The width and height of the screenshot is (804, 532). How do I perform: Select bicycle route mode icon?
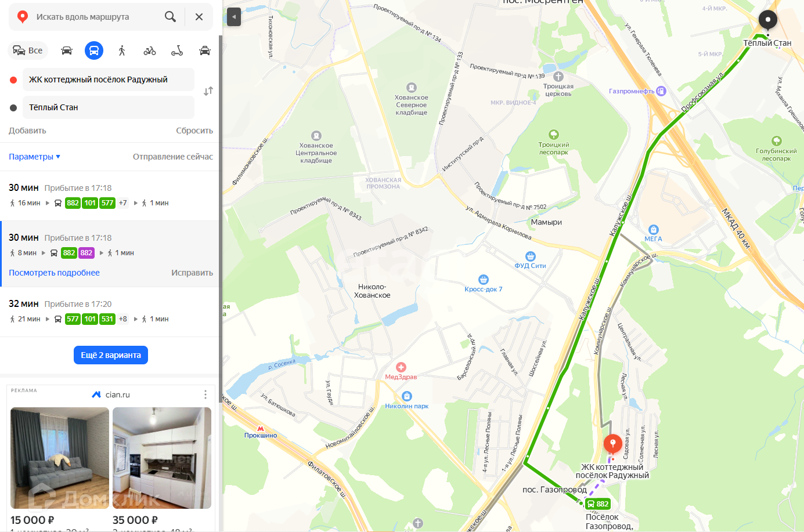pos(150,50)
